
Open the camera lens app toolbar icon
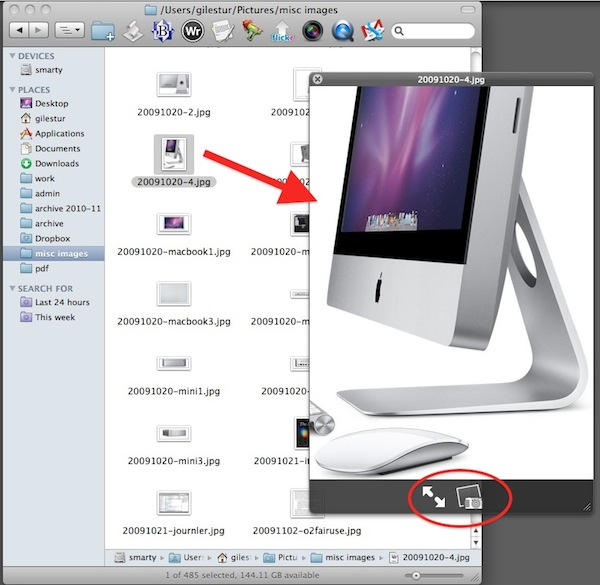coord(312,31)
